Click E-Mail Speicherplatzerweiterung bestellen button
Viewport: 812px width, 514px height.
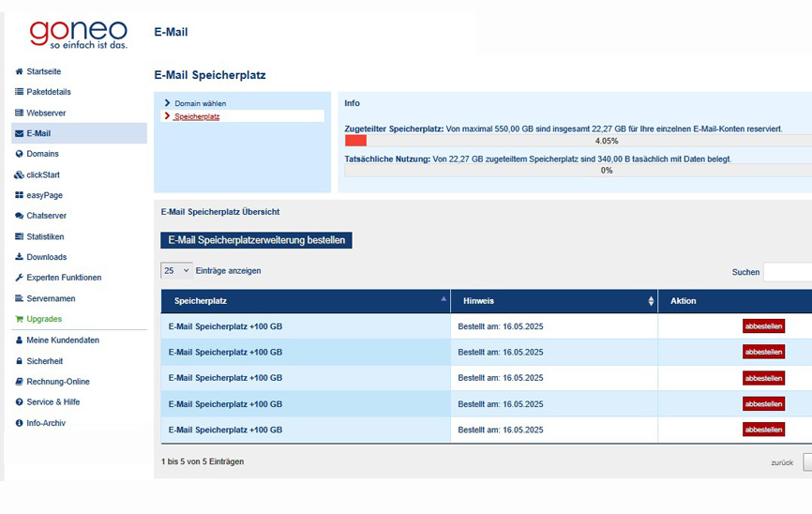click(256, 240)
